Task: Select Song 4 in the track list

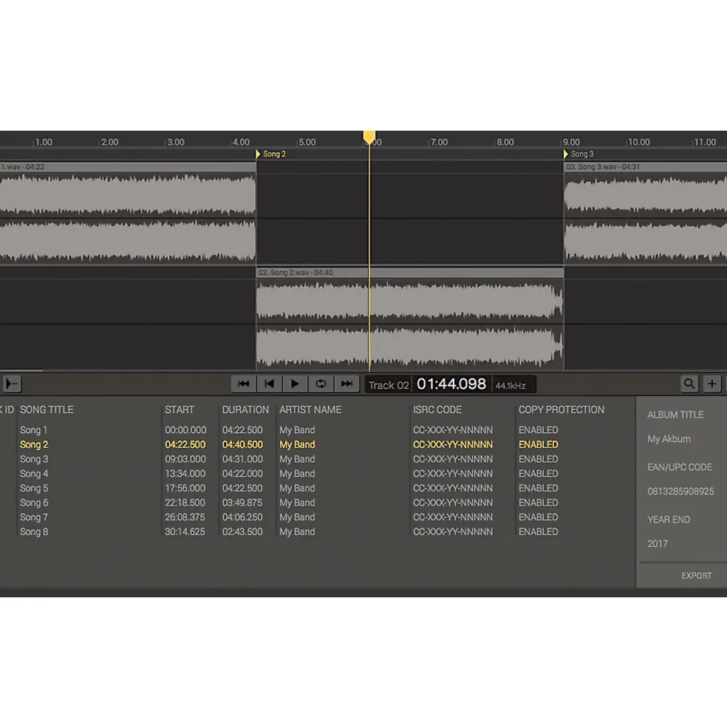Action: click(34, 474)
